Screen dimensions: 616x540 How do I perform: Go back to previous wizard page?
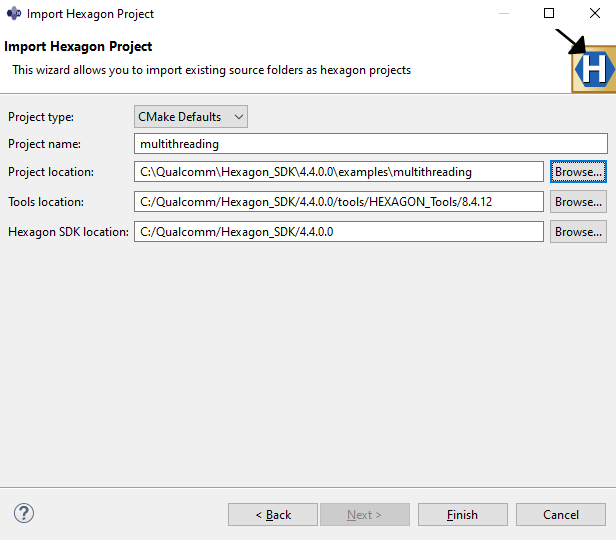pyautogui.click(x=273, y=514)
